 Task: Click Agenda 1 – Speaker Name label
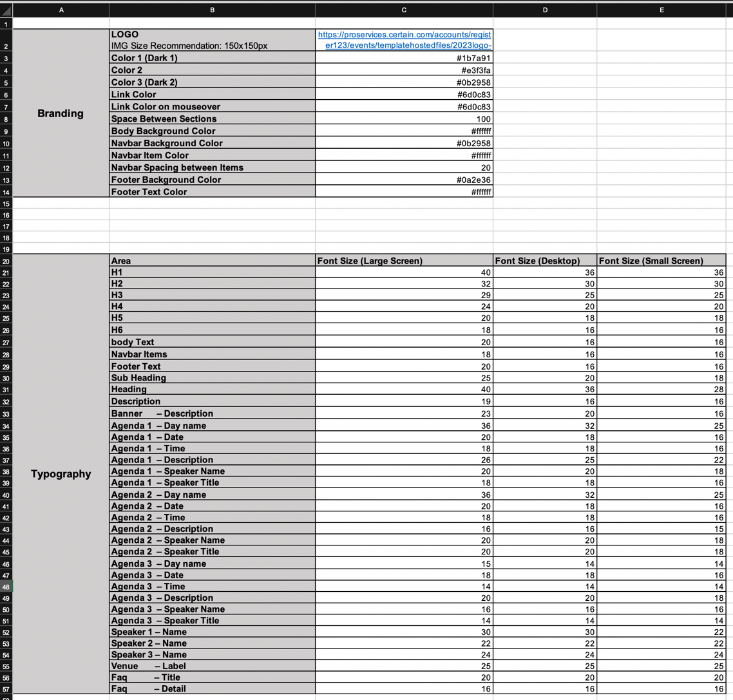[x=212, y=471]
